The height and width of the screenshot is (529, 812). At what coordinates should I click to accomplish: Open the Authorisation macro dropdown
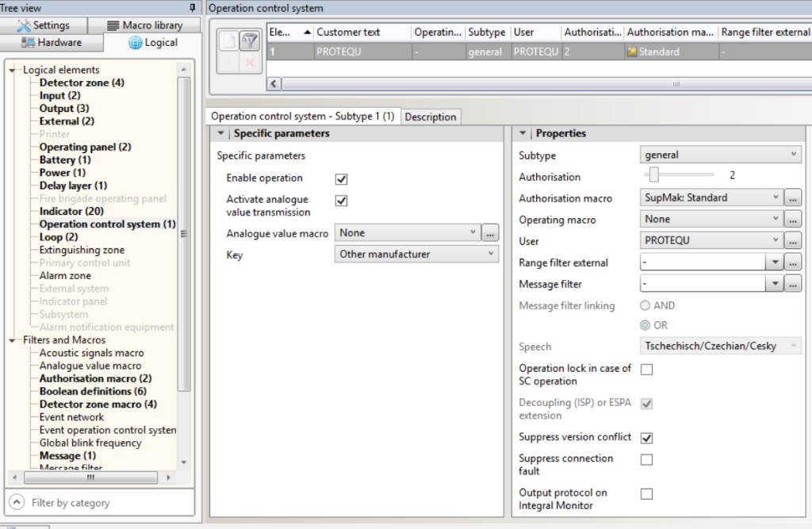(711, 198)
